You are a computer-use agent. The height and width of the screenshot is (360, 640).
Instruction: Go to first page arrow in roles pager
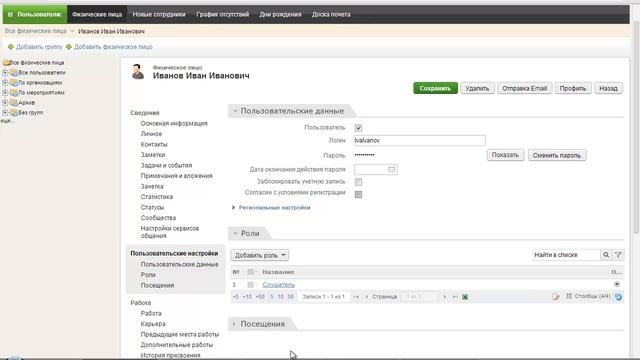click(x=356, y=297)
